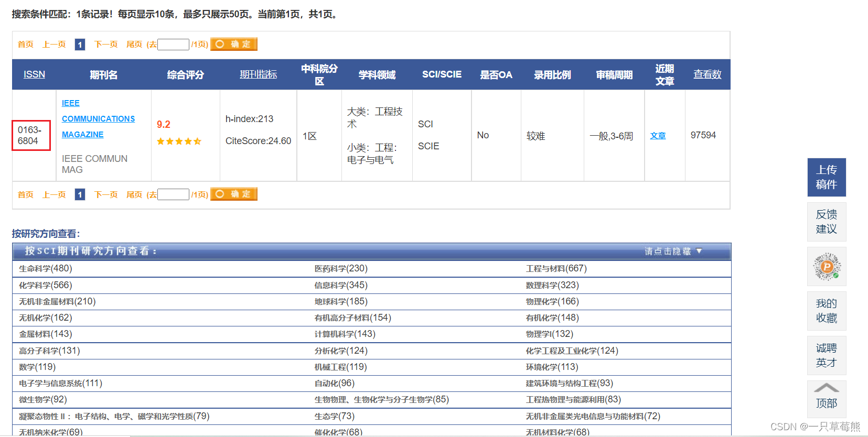868x437 pixels.
Task: Click the 0163-6804 ISSN cell
Action: [31, 135]
